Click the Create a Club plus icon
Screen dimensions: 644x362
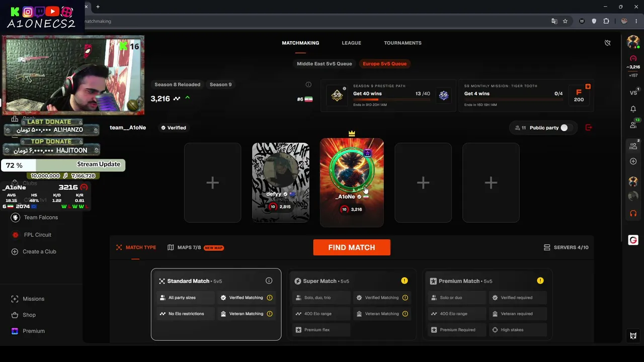click(15, 251)
